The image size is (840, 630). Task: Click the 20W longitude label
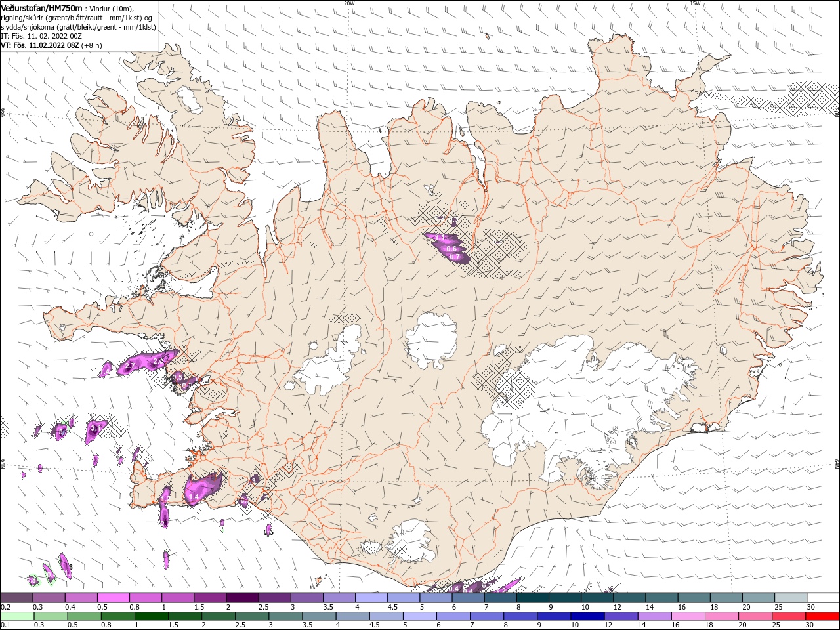pos(349,3)
